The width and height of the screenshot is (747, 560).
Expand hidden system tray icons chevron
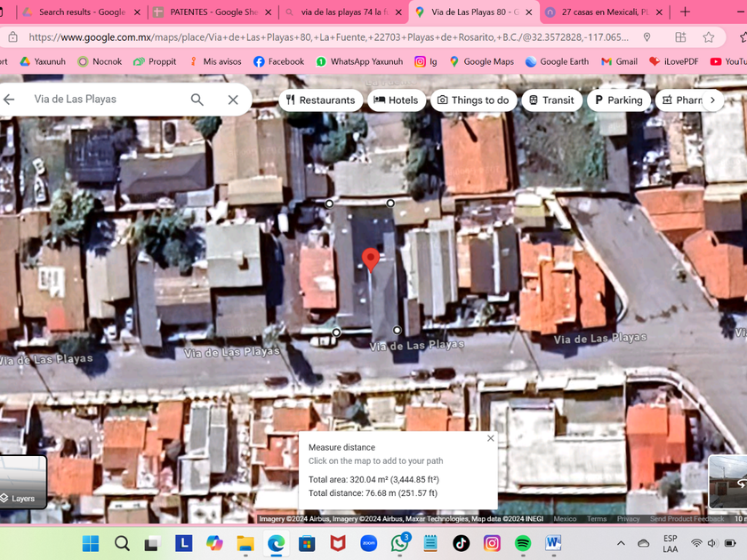pyautogui.click(x=621, y=543)
